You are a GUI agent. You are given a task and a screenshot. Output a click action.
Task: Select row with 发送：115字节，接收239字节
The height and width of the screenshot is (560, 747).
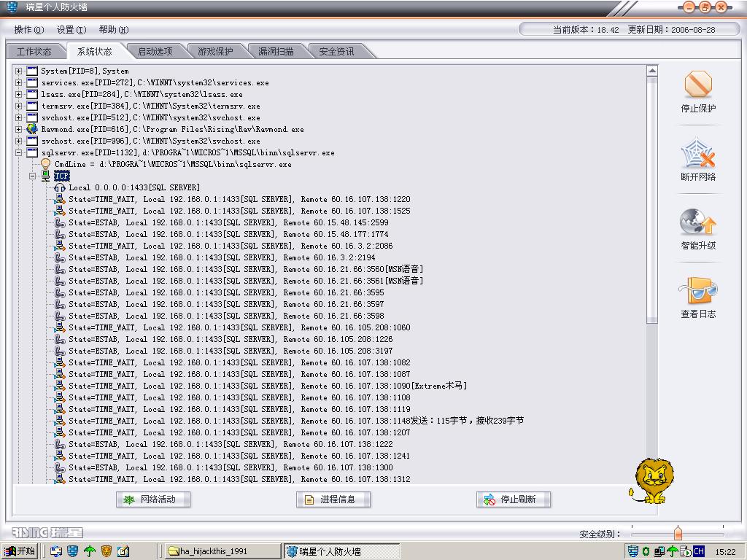coord(296,421)
